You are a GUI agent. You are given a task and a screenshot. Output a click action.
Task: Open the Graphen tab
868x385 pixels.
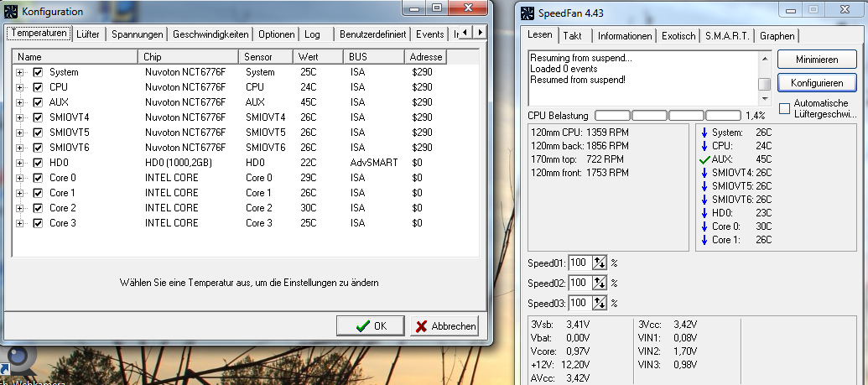click(x=777, y=36)
